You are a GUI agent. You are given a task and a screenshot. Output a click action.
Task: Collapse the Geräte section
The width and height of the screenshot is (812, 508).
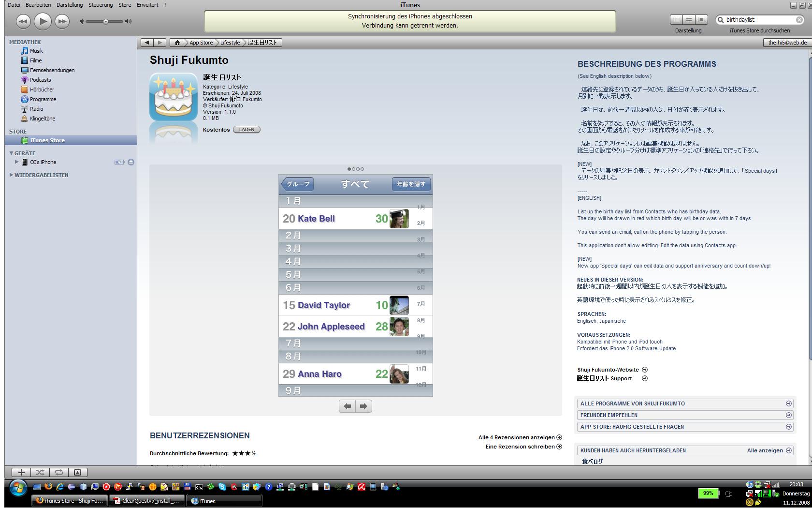pyautogui.click(x=11, y=153)
